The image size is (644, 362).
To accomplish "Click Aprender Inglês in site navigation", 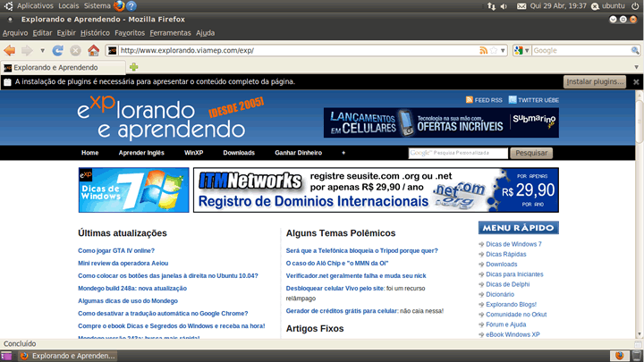I will click(141, 153).
